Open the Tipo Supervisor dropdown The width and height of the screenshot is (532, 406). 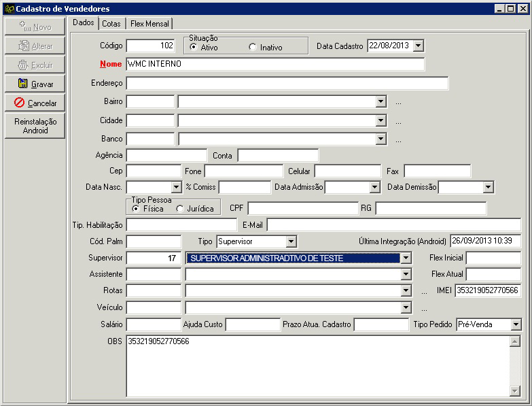tap(291, 241)
